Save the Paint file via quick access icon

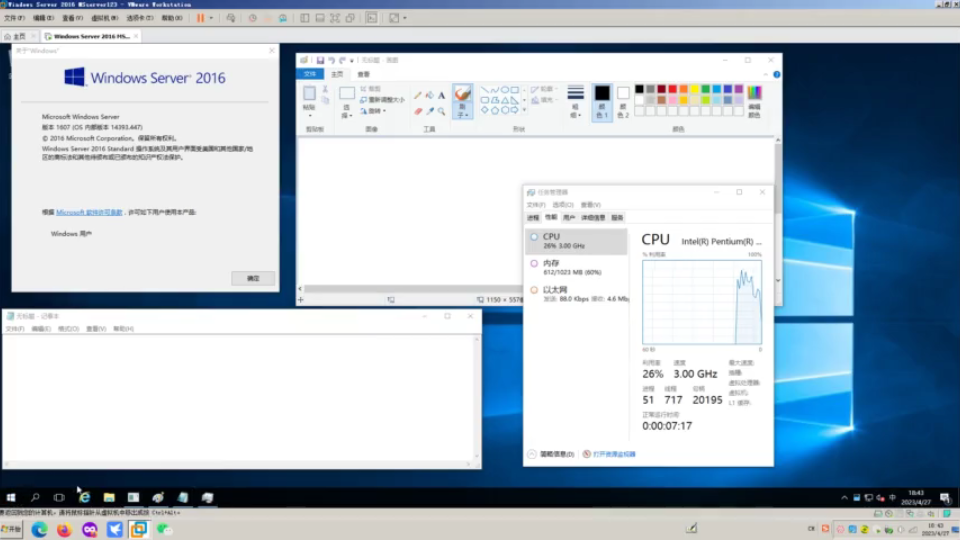tap(320, 60)
